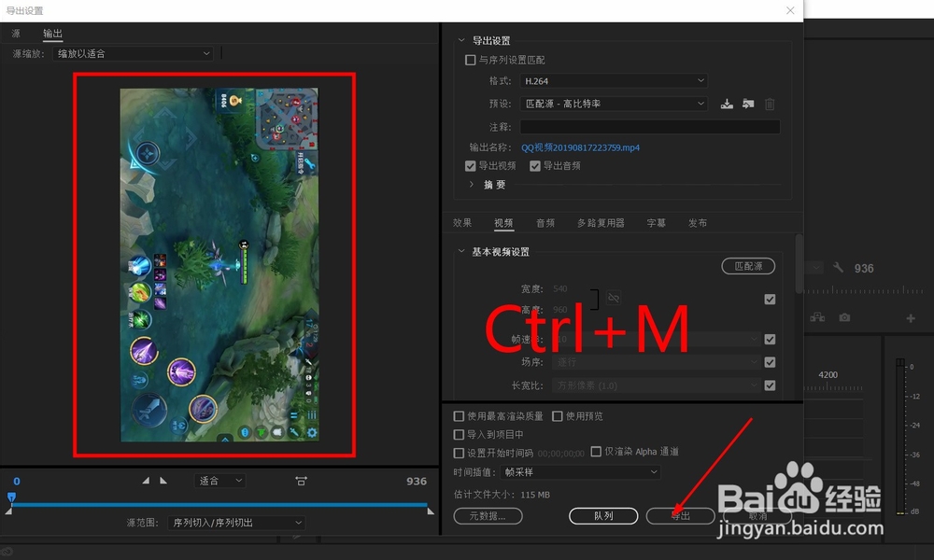Click the Export button
The width and height of the screenshot is (934, 560).
coord(680,516)
